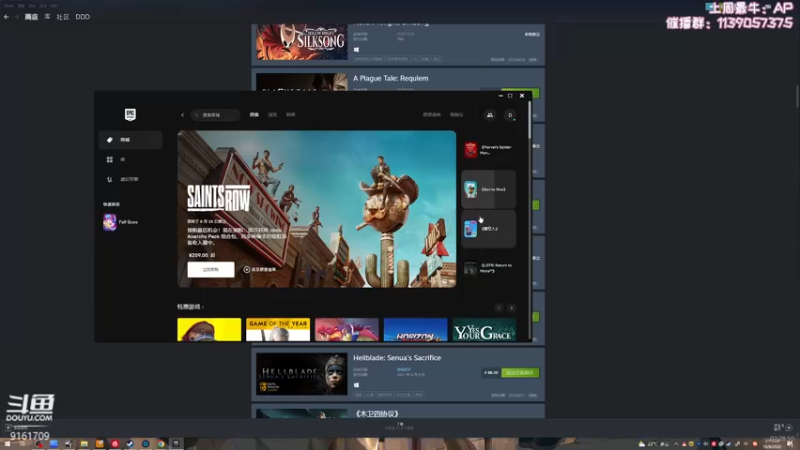Open the 木卫四协议 wishlist title in Steam
This screenshot has width=800, height=450.
point(377,414)
